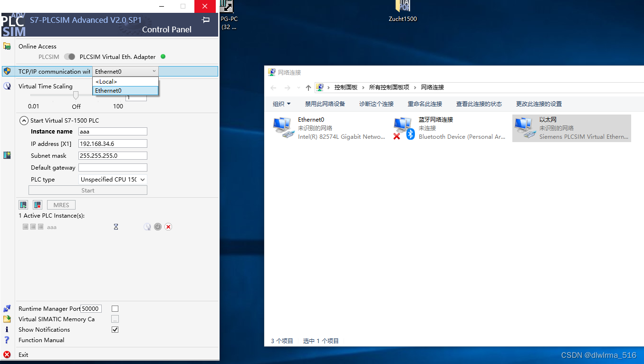The image size is (644, 364).
Task: Click the Exit label
Action: tap(23, 354)
